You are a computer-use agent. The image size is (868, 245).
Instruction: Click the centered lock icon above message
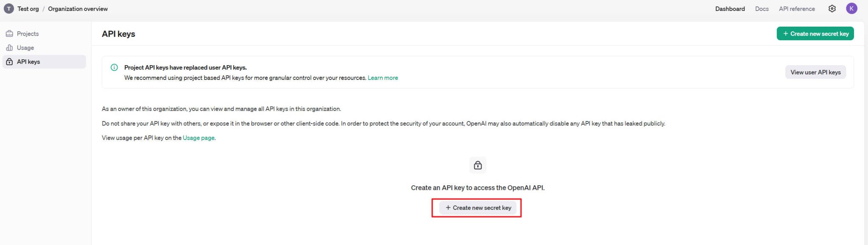coord(478,165)
